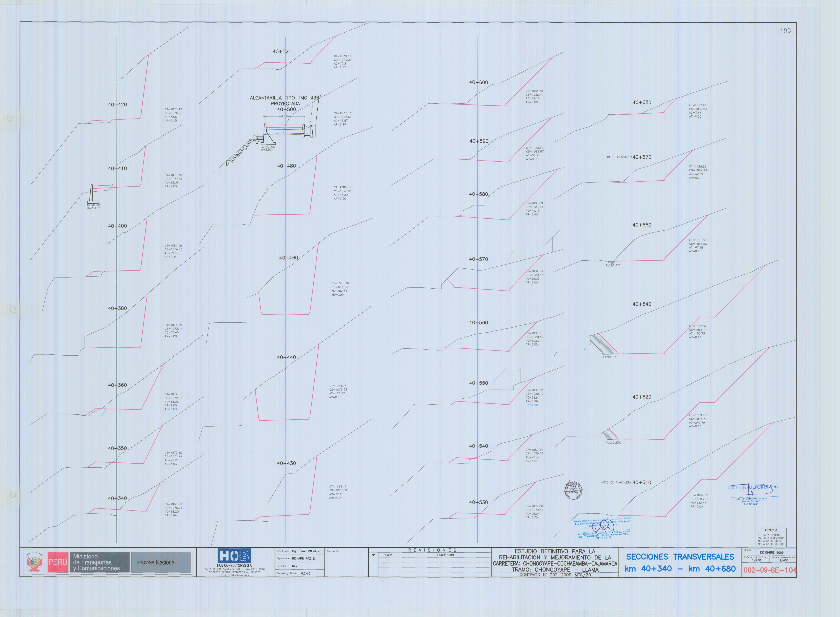
Task: Click station label 40+410
Action: pos(117,169)
